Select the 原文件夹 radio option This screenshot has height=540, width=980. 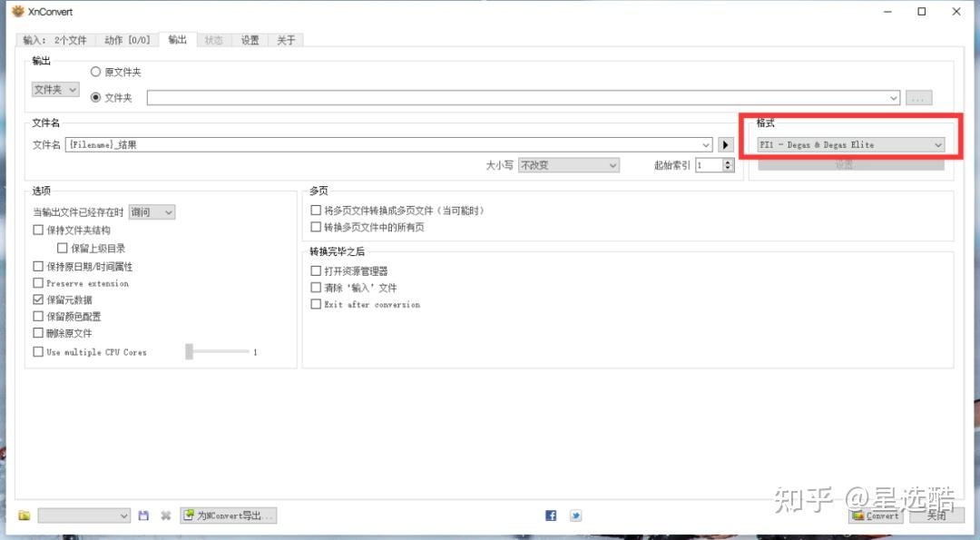(x=95, y=72)
